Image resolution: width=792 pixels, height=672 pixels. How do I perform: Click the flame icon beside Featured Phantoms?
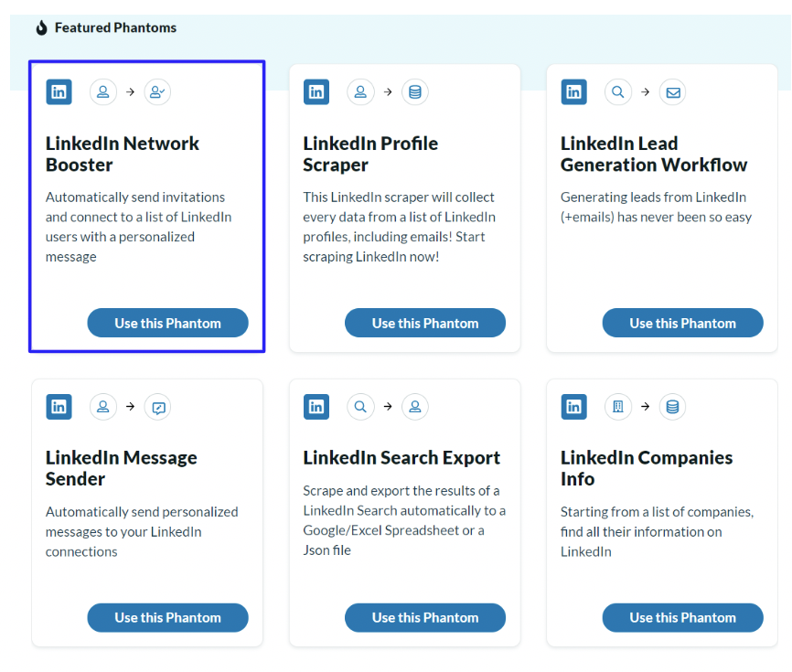[42, 27]
